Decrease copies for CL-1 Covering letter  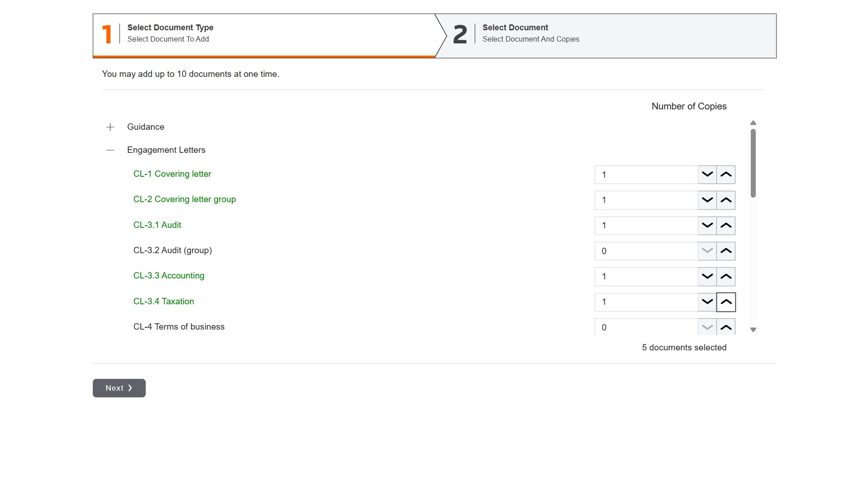(707, 175)
